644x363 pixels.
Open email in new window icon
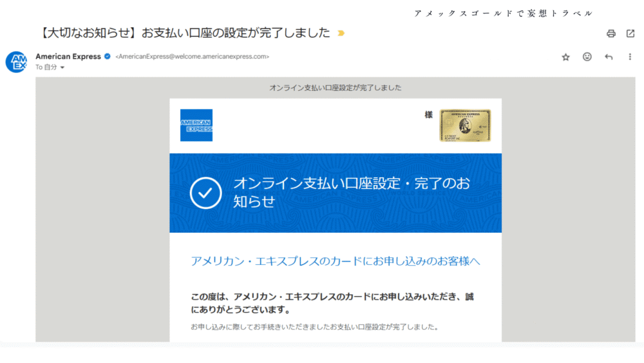click(x=630, y=34)
